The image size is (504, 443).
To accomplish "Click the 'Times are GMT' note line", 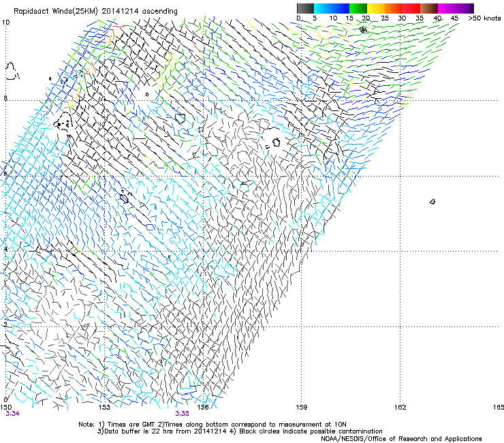I will pyautogui.click(x=212, y=425).
